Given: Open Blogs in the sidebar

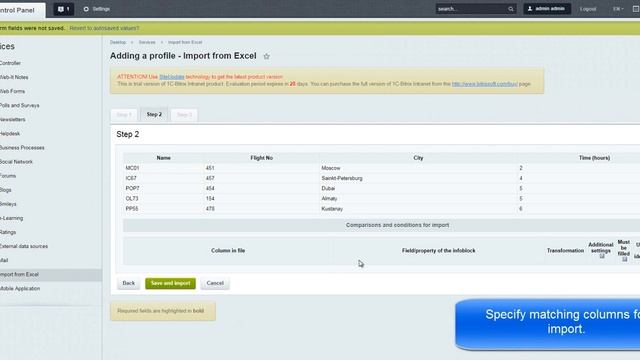Looking at the screenshot, I should 6,190.
